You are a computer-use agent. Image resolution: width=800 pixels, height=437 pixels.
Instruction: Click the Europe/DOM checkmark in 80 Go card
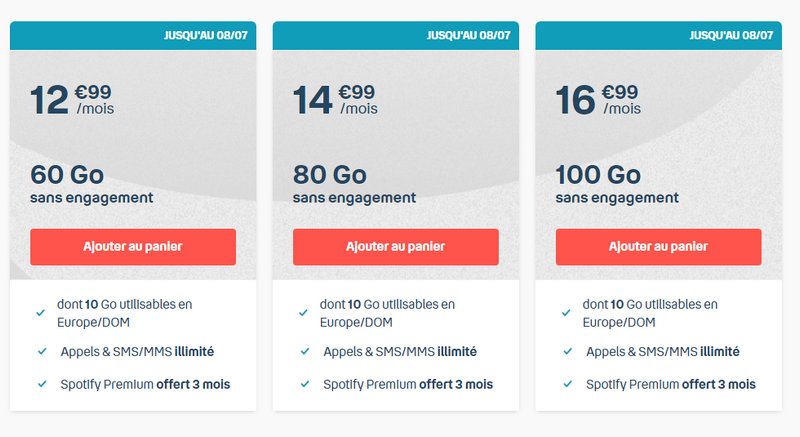[303, 313]
